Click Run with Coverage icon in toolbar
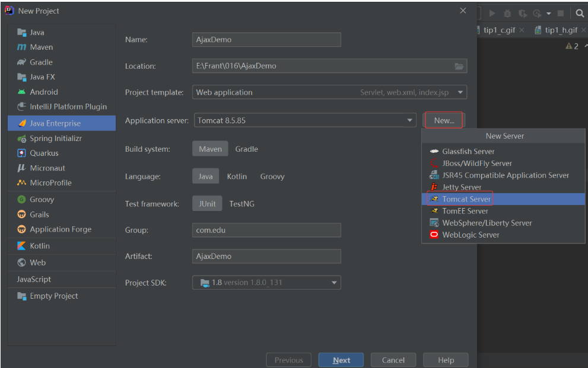Screen dimensions: 588x368 coord(522,14)
